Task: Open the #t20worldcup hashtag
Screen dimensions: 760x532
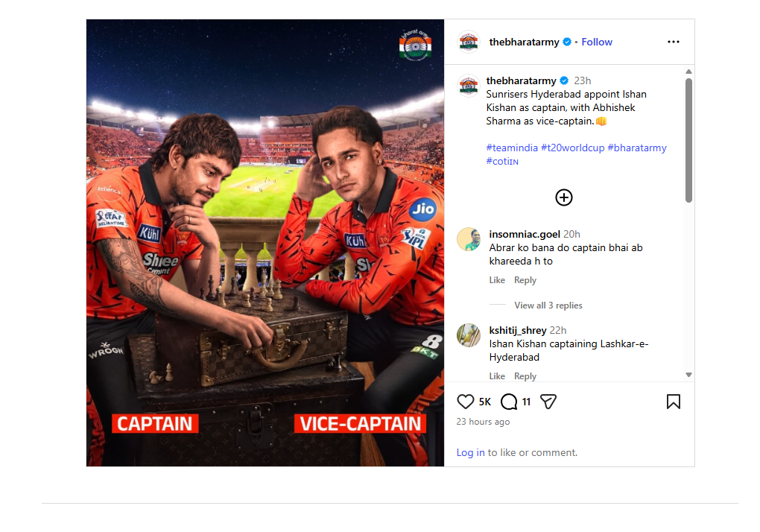Action: pos(572,148)
